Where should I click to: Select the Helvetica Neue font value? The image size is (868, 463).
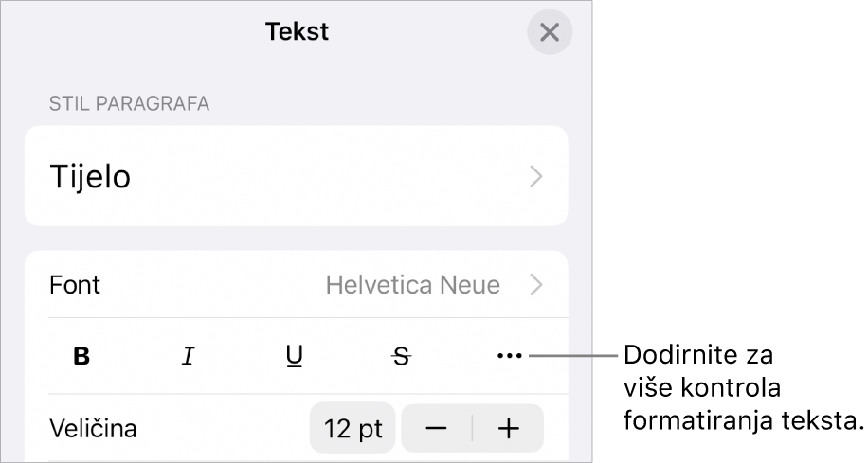pyautogui.click(x=413, y=284)
